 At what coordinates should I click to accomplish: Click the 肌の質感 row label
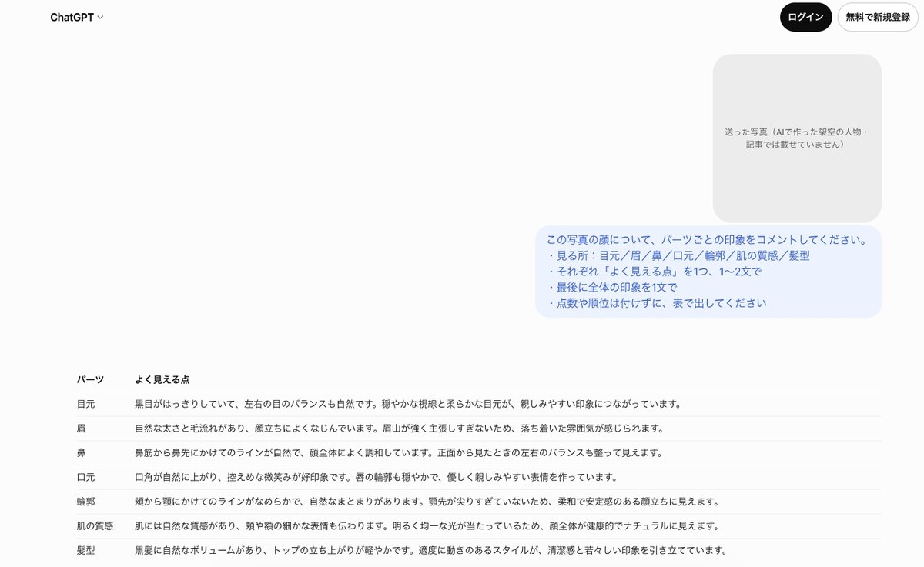tap(95, 526)
